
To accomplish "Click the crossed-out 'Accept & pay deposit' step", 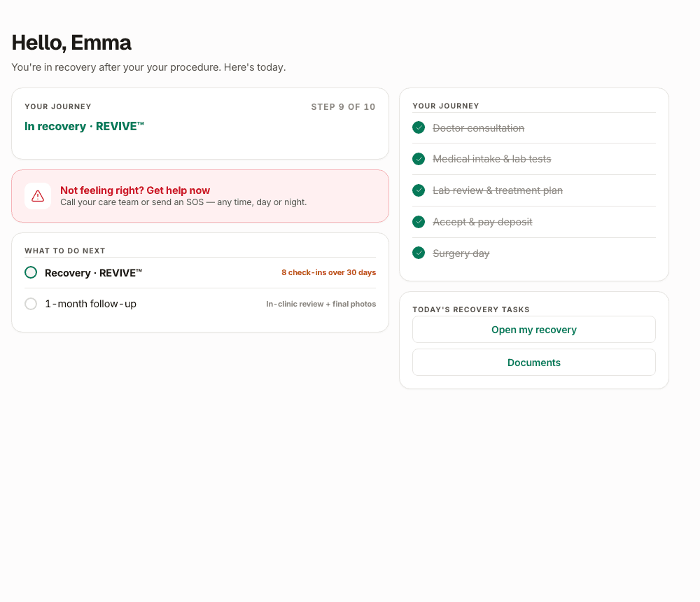I will [482, 222].
